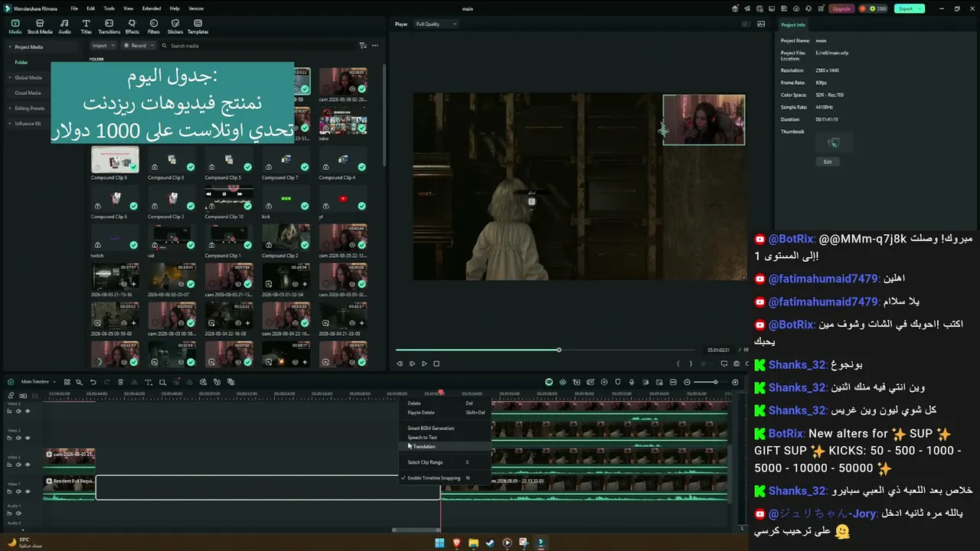Hide the Video 2 track with eye icon
980x551 pixels.
click(x=28, y=465)
